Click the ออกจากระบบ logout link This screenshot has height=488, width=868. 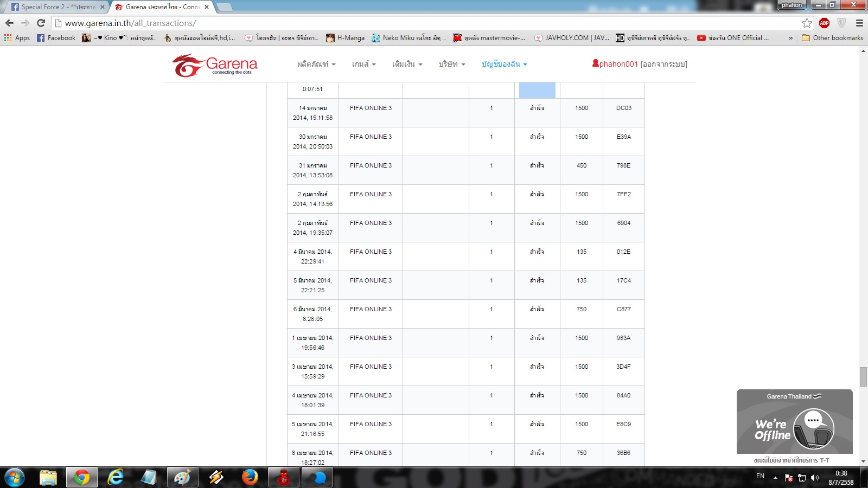pos(664,64)
